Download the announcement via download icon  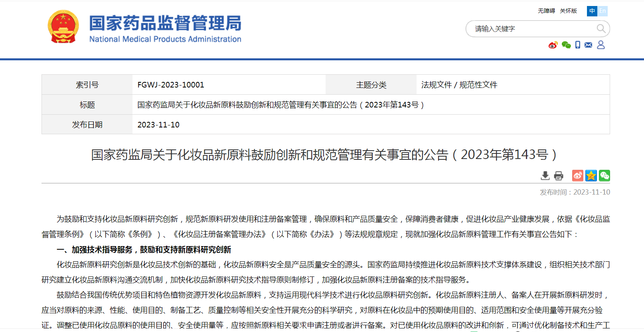[545, 175]
